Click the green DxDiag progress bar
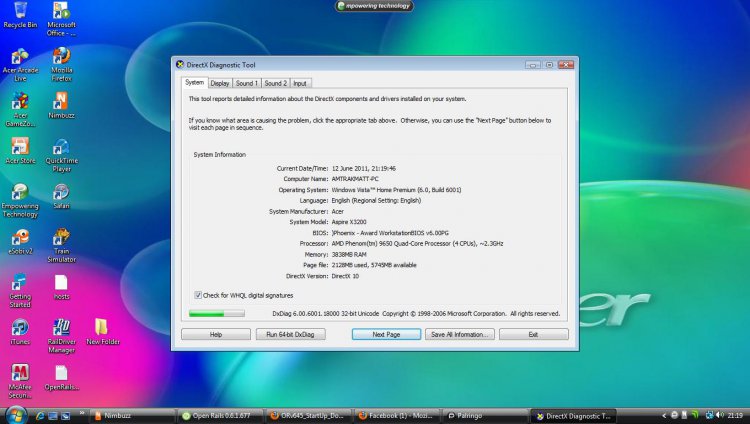Viewport: 750px width, 424px height. pyautogui.click(x=217, y=313)
